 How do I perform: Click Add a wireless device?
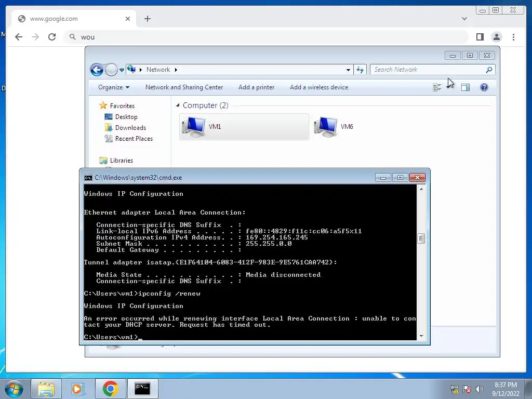coord(319,87)
